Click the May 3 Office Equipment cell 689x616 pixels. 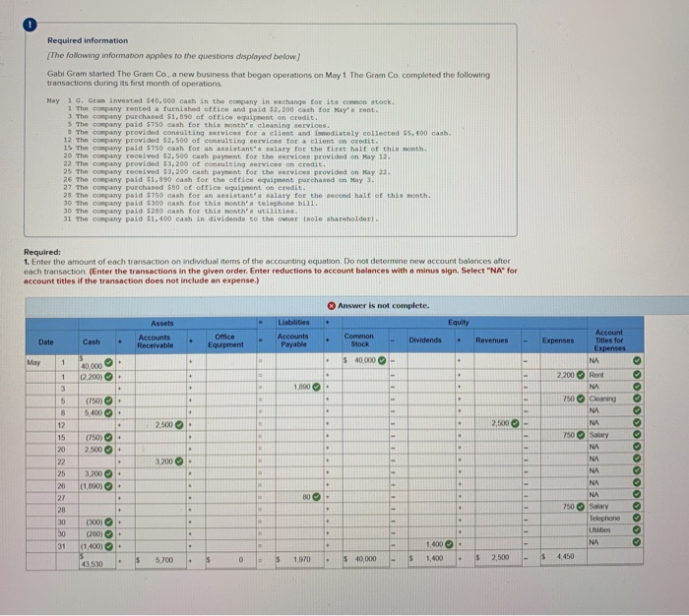click(x=231, y=388)
